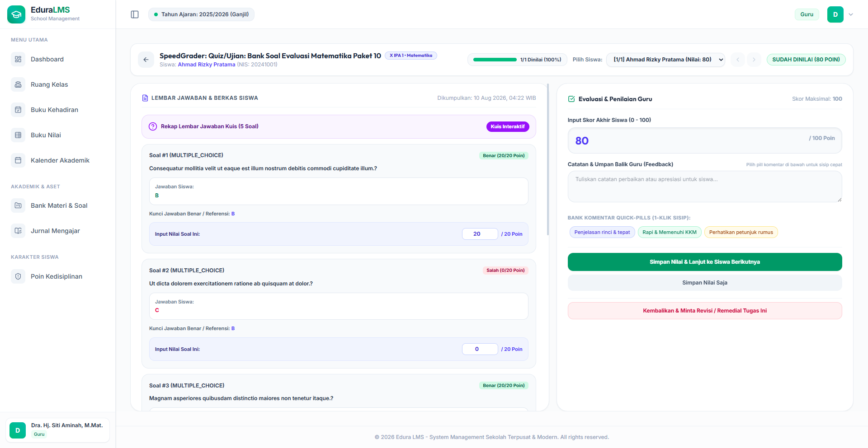The image size is (868, 448).
Task: Edit the final score input showing 80
Action: click(x=705, y=140)
